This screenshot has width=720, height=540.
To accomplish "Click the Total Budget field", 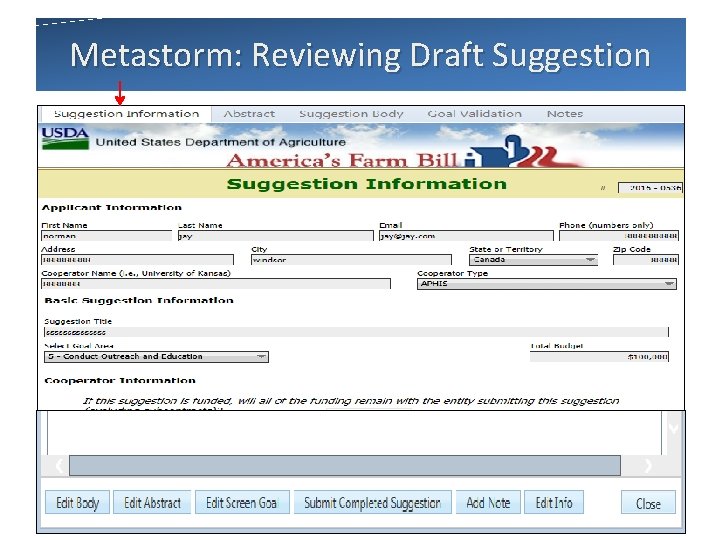I will (x=599, y=357).
